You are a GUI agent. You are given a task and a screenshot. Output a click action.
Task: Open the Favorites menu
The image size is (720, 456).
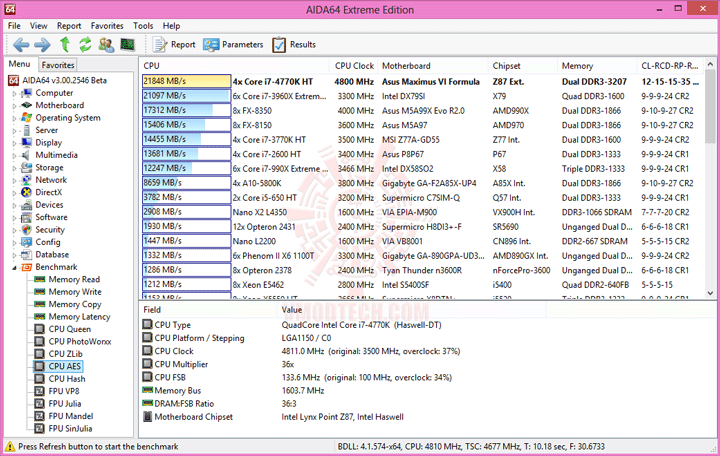107,26
